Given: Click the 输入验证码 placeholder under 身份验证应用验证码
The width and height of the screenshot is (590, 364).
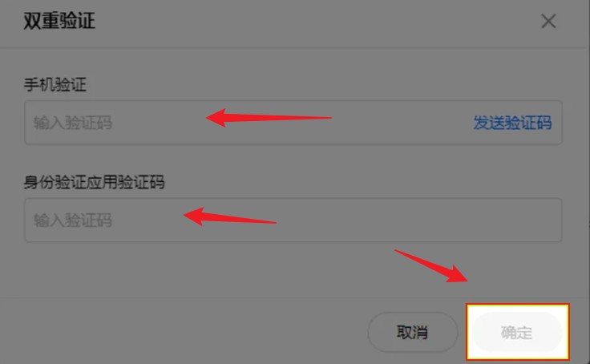Looking at the screenshot, I should (73, 220).
